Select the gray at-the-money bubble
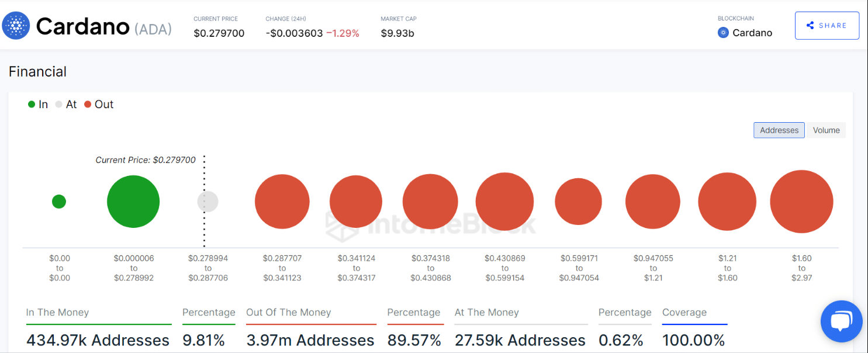 (208, 202)
